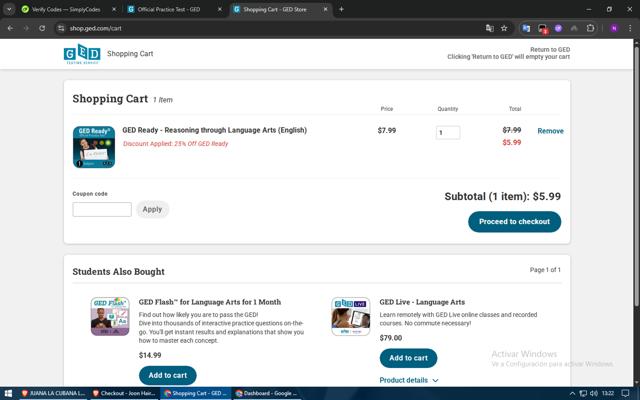Click the volume icon in system tray

click(x=594, y=393)
